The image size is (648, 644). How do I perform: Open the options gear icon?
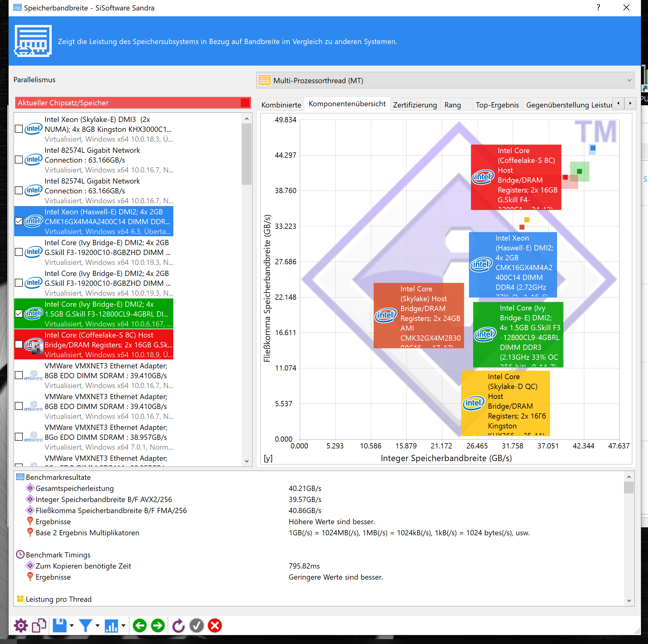coord(21,626)
